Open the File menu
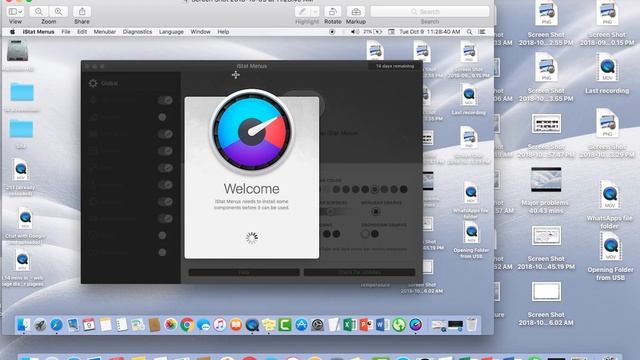Viewport: 640px width, 360px height. pos(66,32)
